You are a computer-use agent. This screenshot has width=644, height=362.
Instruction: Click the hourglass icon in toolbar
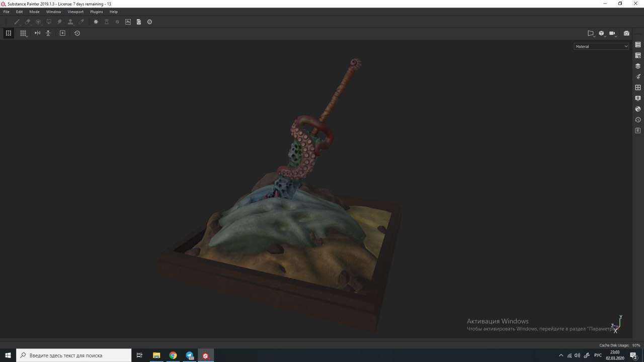point(107,22)
